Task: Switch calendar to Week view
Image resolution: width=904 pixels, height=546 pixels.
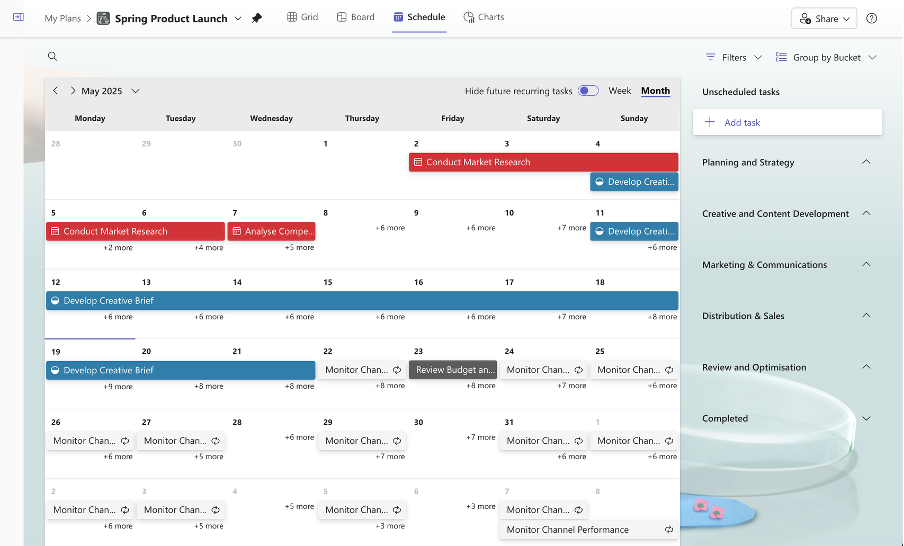Action: coord(620,91)
